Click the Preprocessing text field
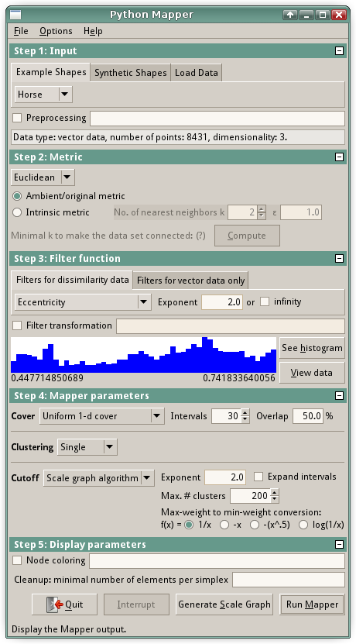 tap(217, 119)
